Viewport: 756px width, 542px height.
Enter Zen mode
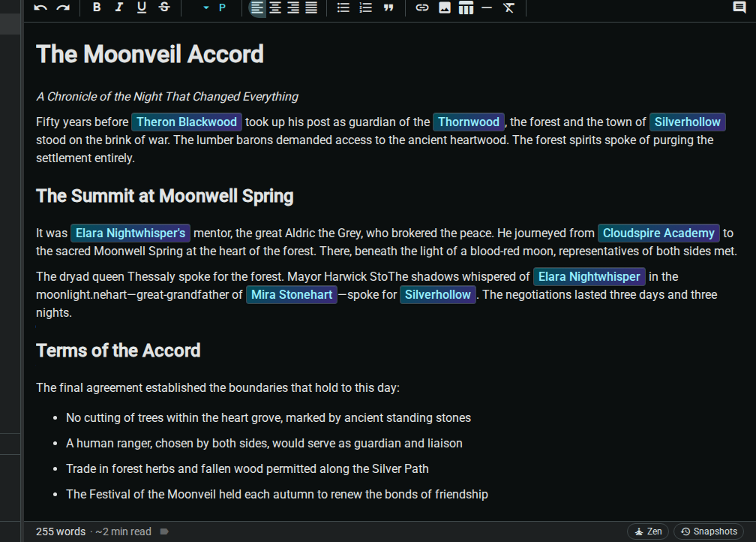tap(648, 531)
